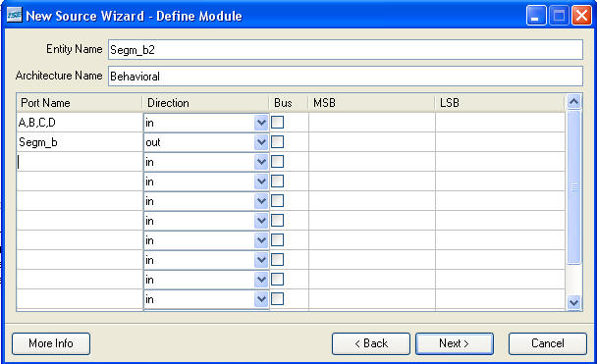Select the Segm_b port name cell
The height and width of the screenshot is (364, 597).
point(80,142)
